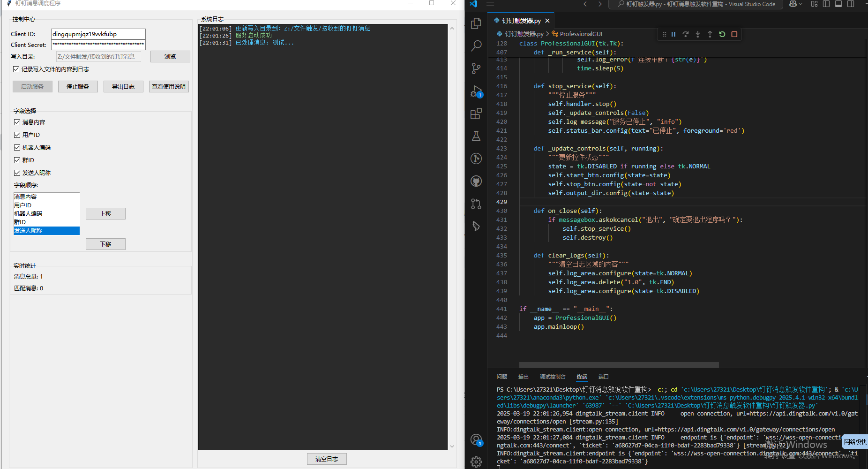Open the Search view in activity bar
The height and width of the screenshot is (469, 868).
476,46
